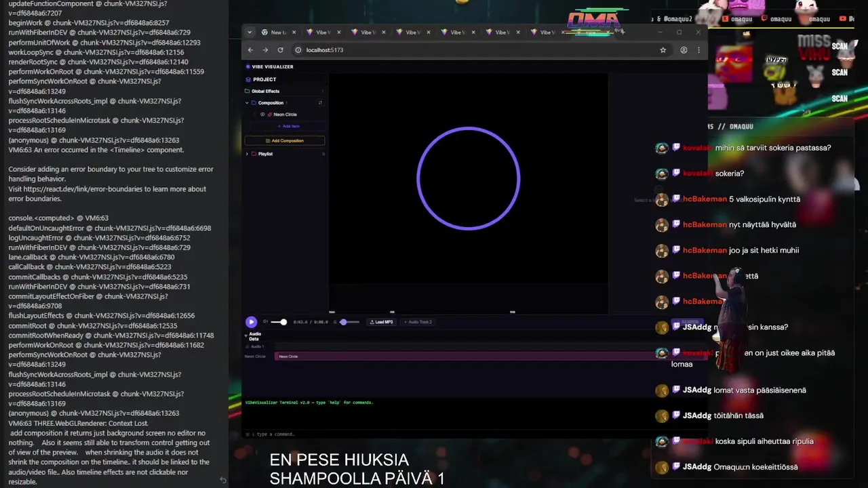Screen dimensions: 868x488
Task: Click the browser forward arrow
Action: pyautogui.click(x=265, y=50)
